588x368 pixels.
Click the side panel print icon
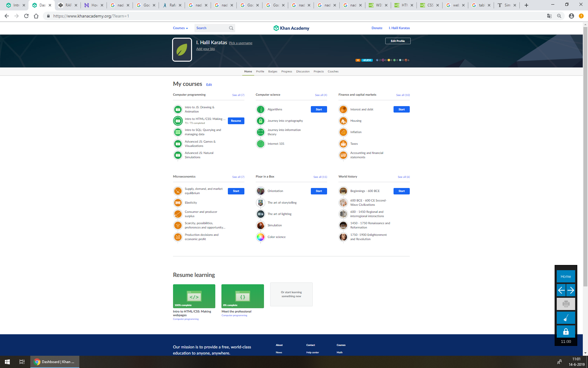(566, 304)
